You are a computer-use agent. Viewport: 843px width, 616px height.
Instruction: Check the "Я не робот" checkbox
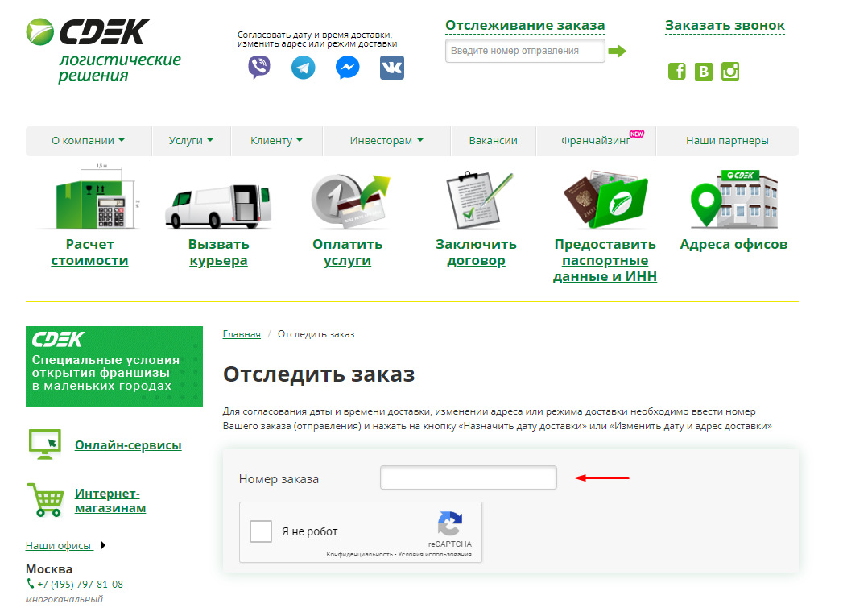tap(261, 531)
